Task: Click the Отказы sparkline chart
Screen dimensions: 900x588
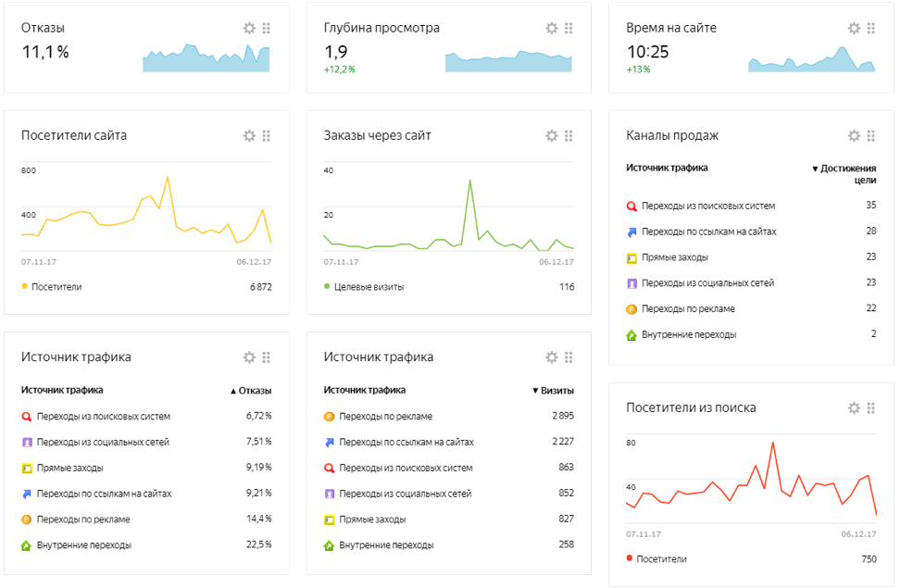Action: point(206,57)
